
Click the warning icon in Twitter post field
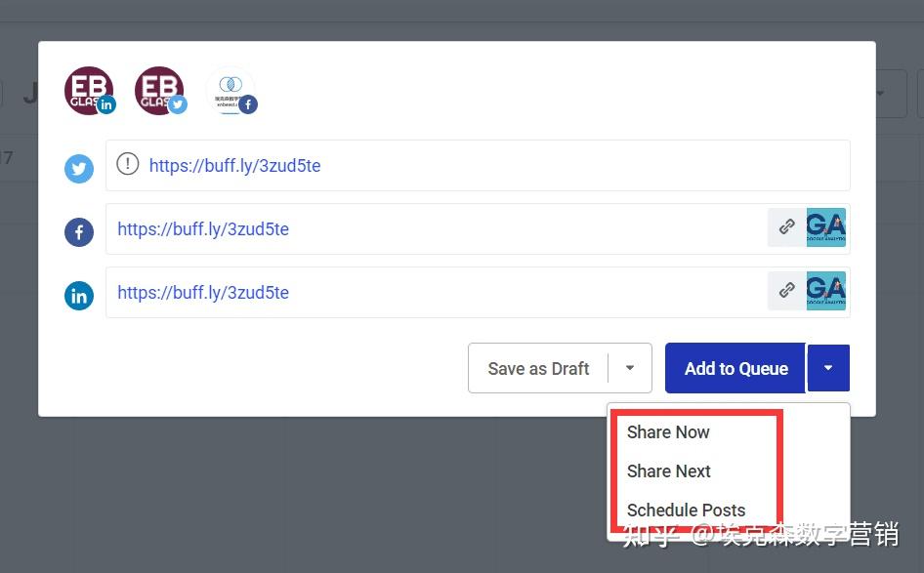128,164
